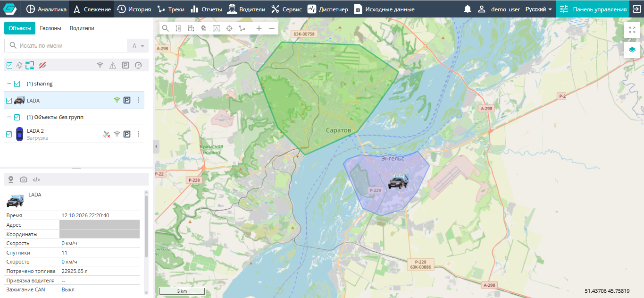Open notifications bell

click(468, 9)
